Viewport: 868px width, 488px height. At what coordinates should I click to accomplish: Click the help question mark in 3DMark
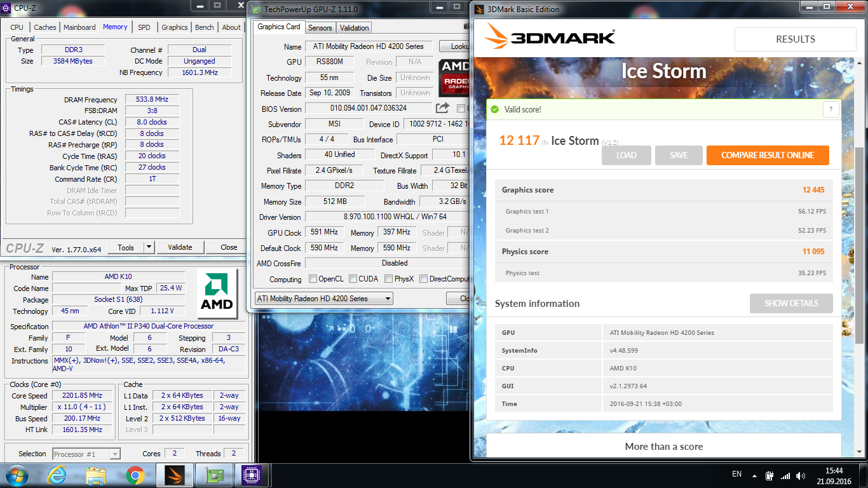[831, 109]
